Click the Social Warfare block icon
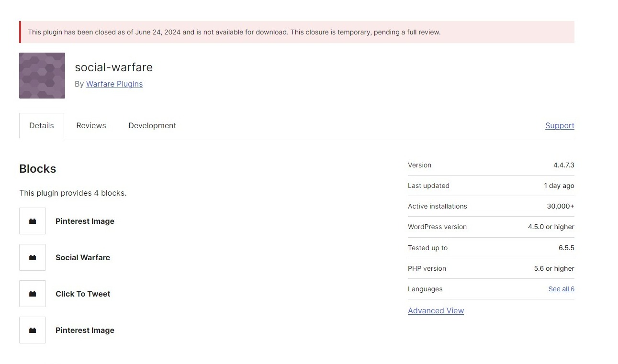 pos(33,257)
